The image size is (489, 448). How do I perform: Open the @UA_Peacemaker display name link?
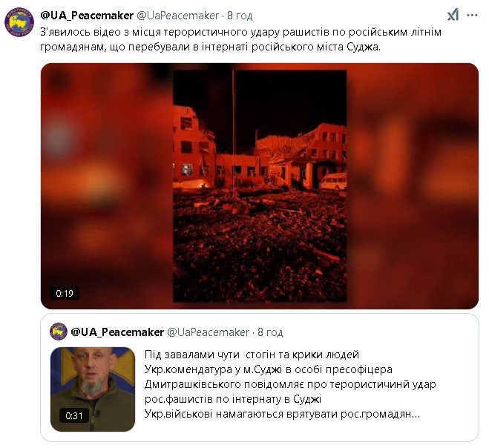click(87, 16)
